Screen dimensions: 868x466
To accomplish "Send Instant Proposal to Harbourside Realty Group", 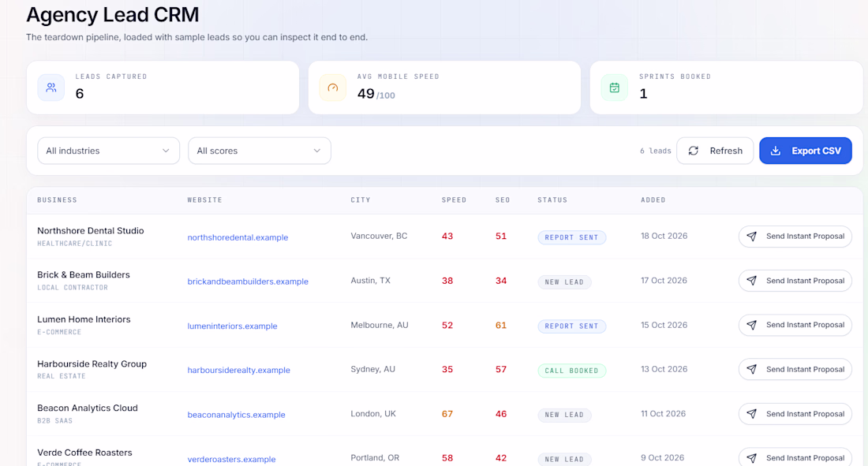I will coord(795,369).
